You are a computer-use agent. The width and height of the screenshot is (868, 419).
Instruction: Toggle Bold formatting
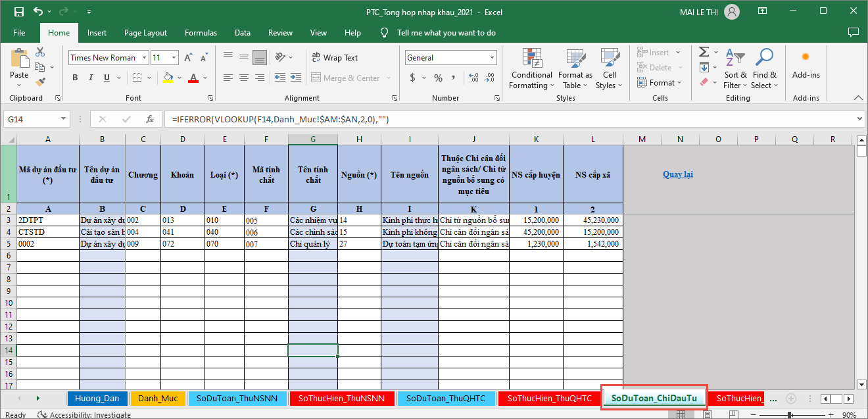(x=75, y=78)
